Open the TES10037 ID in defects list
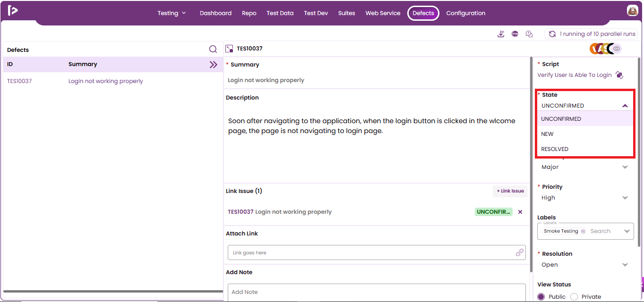The width and height of the screenshot is (644, 302). point(19,81)
